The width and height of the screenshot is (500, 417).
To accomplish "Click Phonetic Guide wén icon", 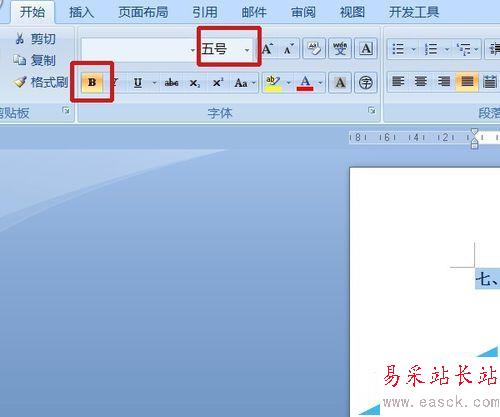I will pyautogui.click(x=340, y=49).
